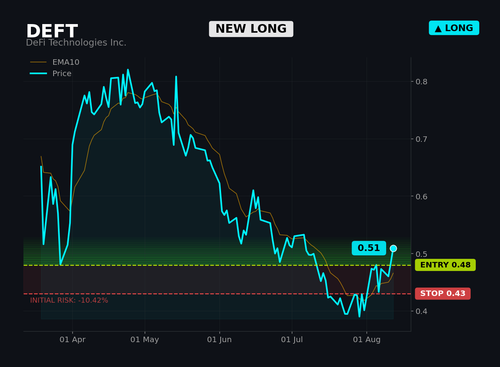This screenshot has height=367, width=500.
Task: Click the STOP 0.43 label
Action: point(443,293)
